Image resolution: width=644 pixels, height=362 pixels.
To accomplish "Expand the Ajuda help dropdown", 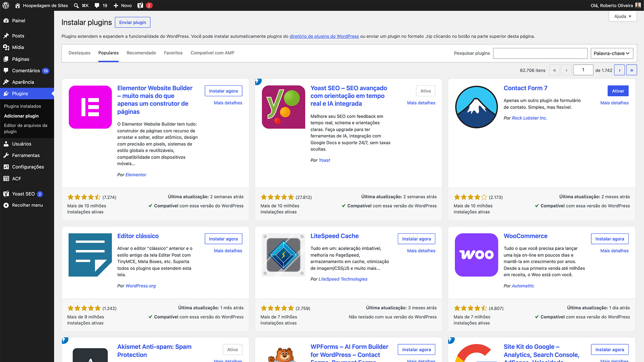I will click(623, 16).
